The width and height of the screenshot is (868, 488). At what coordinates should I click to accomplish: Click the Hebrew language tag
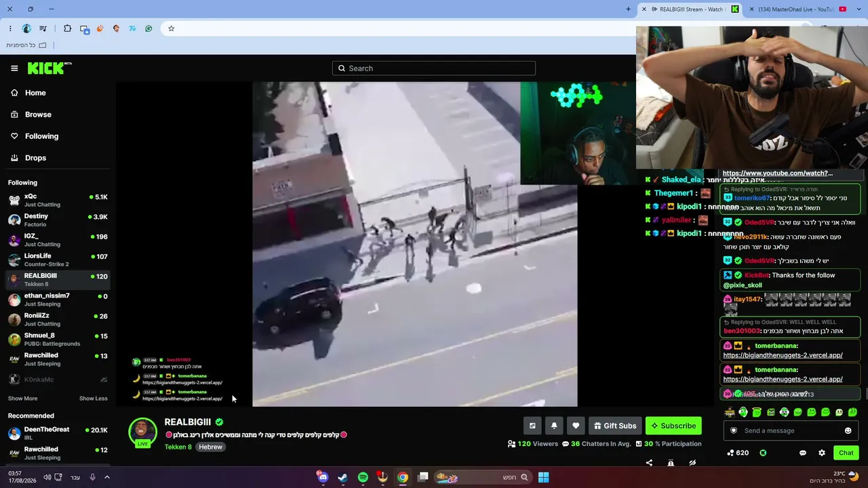point(210,447)
